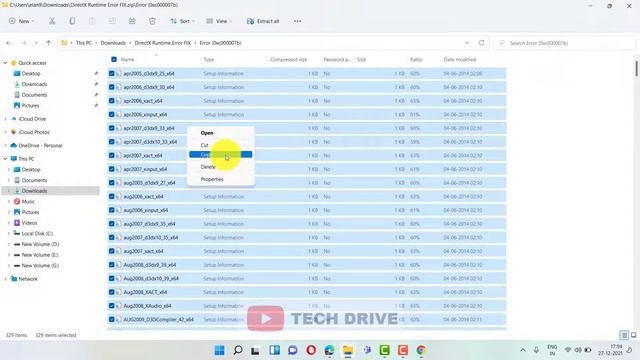This screenshot has width=640, height=360.
Task: Click the Cut scissors icon in toolbar
Action: [52, 21]
